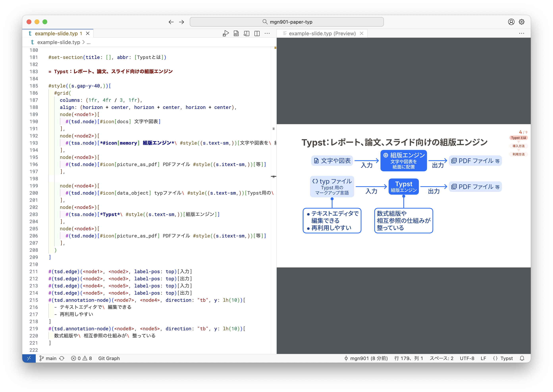
Task: Export the document as PDF
Action: tap(236, 34)
